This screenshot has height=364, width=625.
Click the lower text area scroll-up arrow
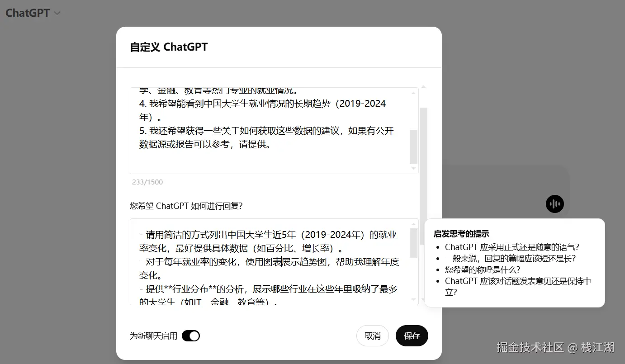coord(413,224)
